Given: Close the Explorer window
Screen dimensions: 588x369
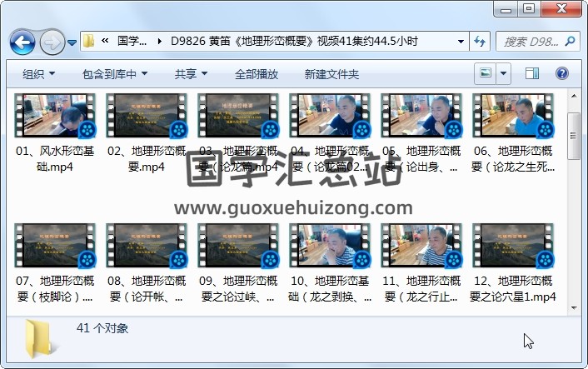Looking at the screenshot, I should click(x=561, y=9).
